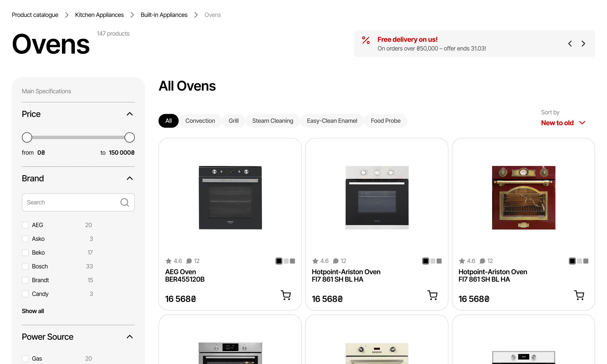
Task: Click the maximum price slider handle
Action: pos(130,137)
